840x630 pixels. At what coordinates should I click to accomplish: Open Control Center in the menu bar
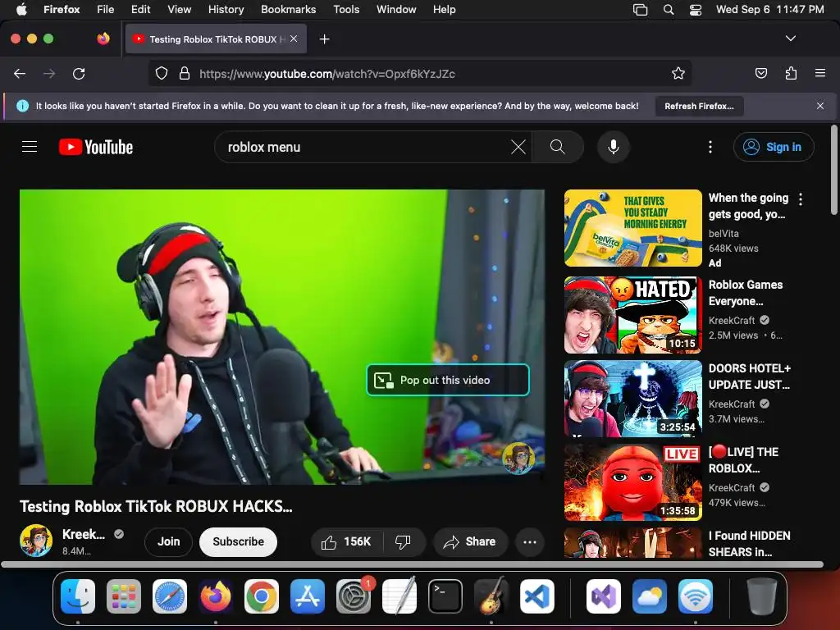[x=696, y=10]
